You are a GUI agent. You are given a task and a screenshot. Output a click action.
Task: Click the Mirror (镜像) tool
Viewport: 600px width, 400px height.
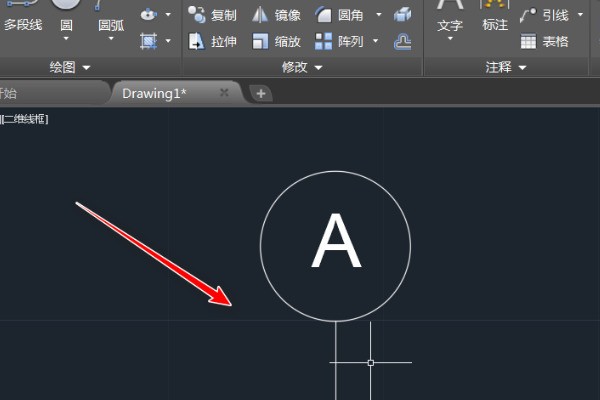point(276,15)
